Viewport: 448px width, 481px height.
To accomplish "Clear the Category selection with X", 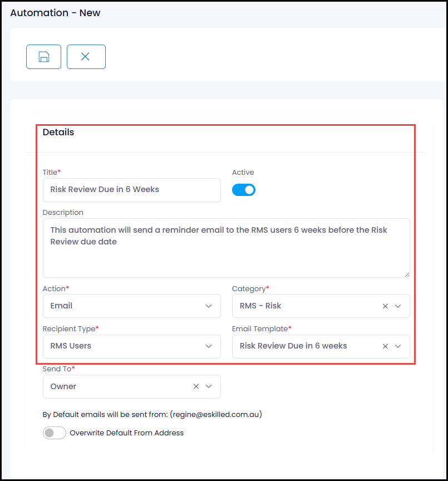I will click(385, 306).
